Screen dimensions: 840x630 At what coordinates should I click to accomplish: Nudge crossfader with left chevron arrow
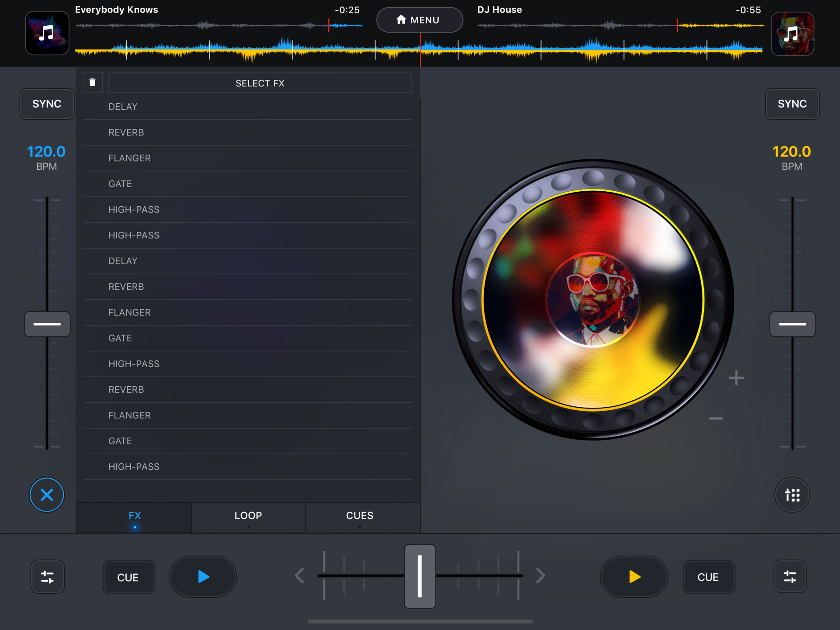(299, 576)
